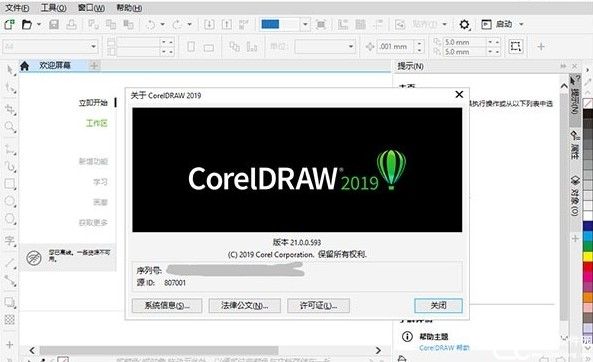Select the Zoom tool in toolbox

click(10, 127)
